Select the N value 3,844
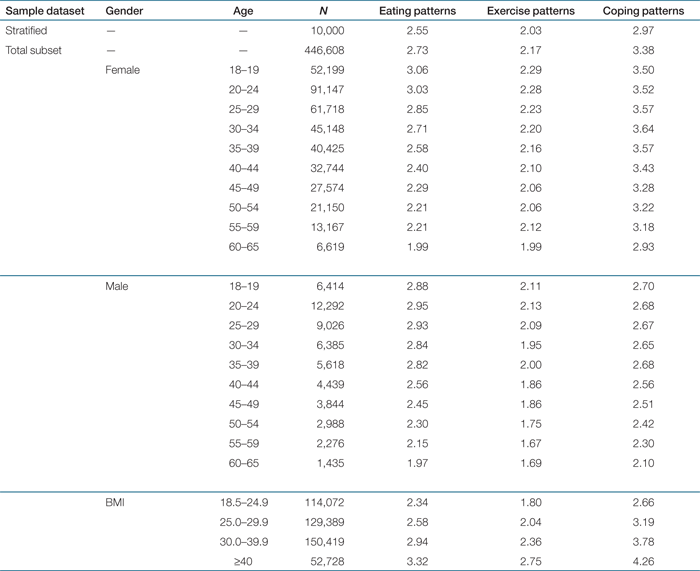Viewport: 700px width, 571px height. [331, 404]
